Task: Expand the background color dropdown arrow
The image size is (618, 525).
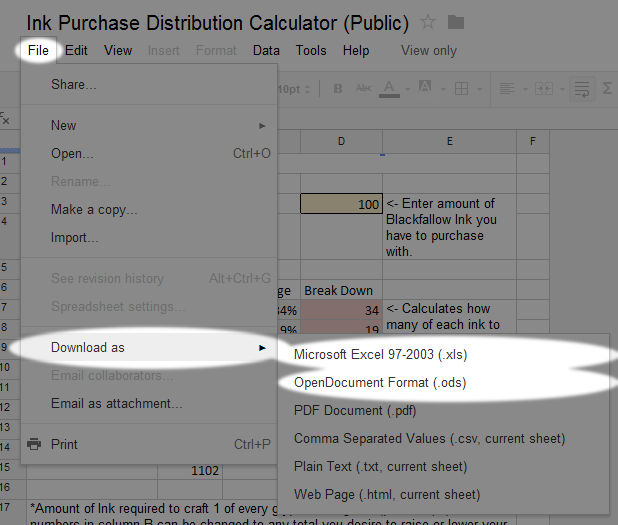Action: point(443,89)
